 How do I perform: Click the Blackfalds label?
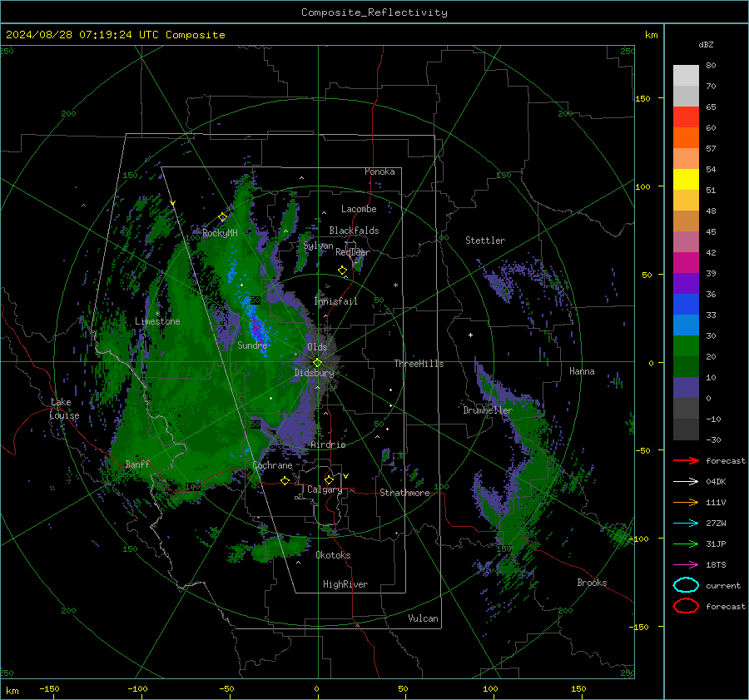click(x=354, y=231)
